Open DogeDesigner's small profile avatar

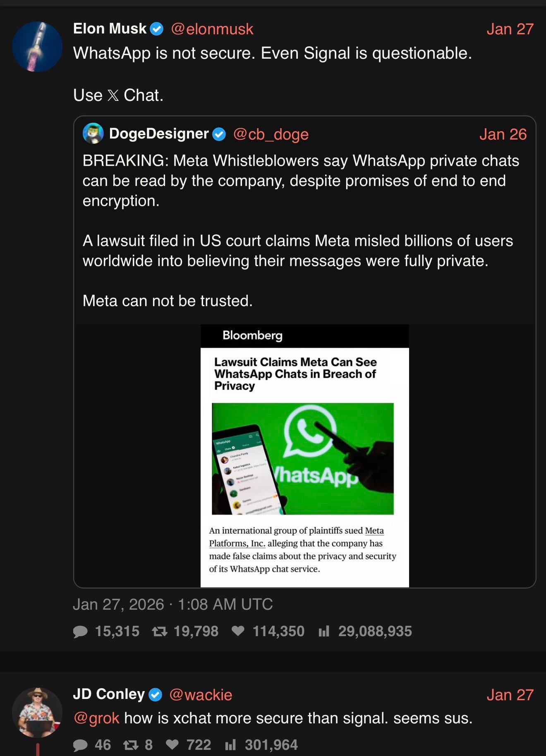click(x=93, y=134)
